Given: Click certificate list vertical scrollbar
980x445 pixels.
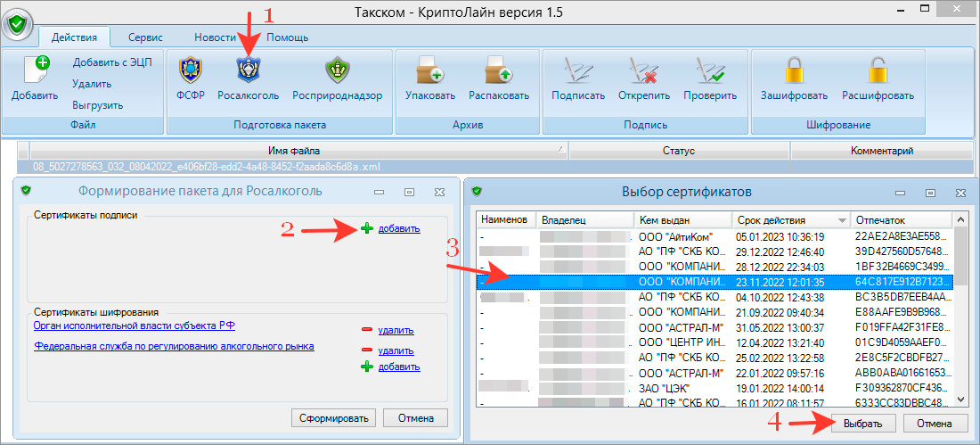Looking at the screenshot, I should (x=960, y=309).
